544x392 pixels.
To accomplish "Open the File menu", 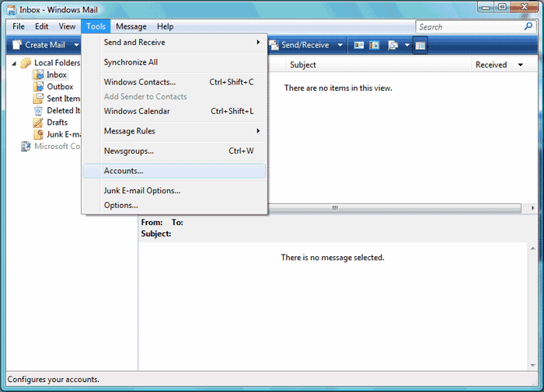I will coord(19,26).
